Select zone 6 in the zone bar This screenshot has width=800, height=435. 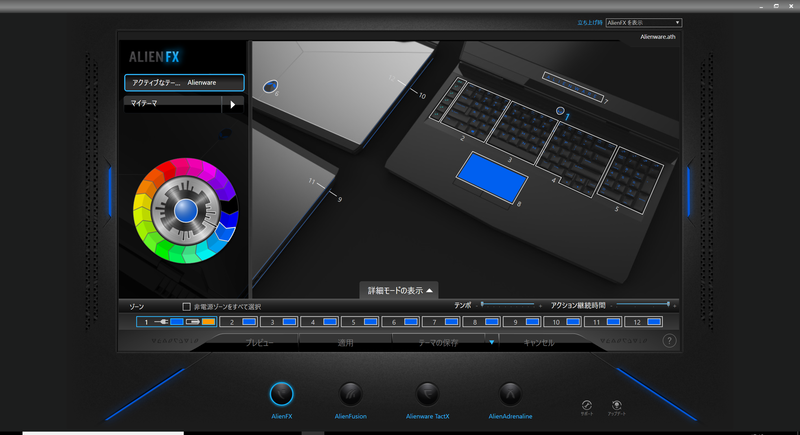[x=401, y=322]
